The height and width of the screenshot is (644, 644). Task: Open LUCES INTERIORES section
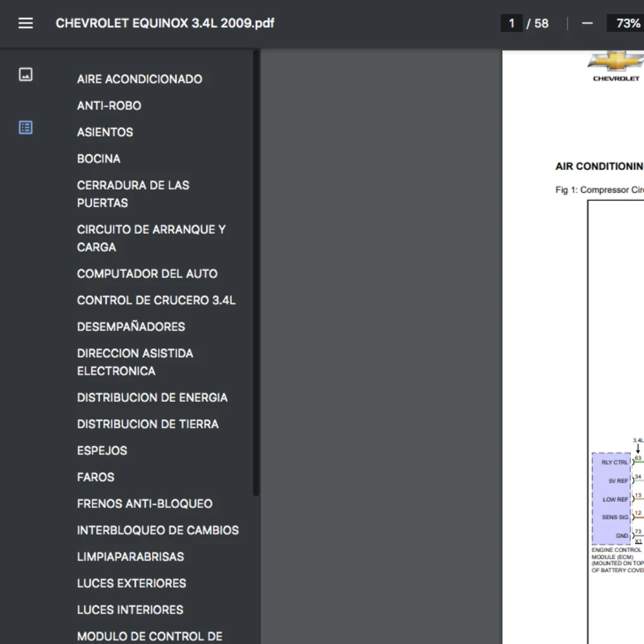click(130, 610)
